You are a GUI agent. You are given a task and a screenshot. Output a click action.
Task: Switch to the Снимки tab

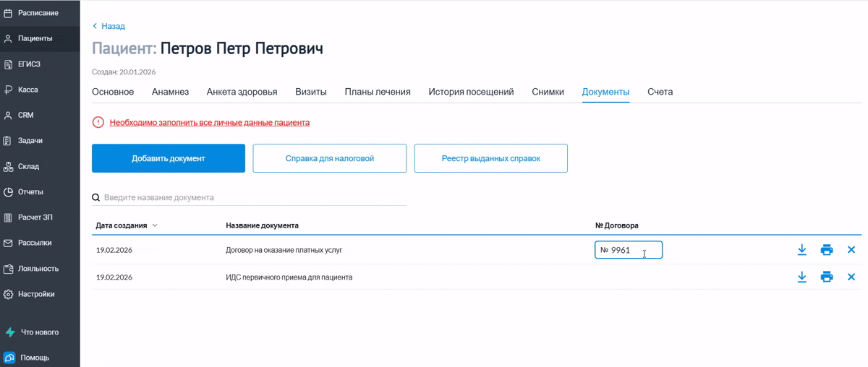548,92
